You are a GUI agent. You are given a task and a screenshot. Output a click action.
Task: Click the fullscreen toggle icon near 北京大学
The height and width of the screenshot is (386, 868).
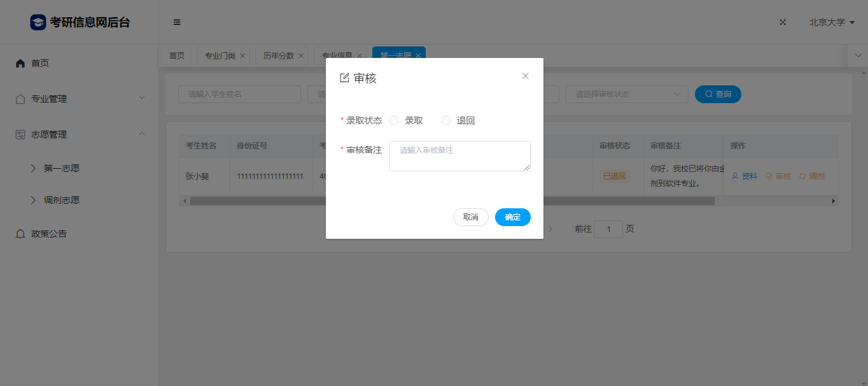point(783,22)
